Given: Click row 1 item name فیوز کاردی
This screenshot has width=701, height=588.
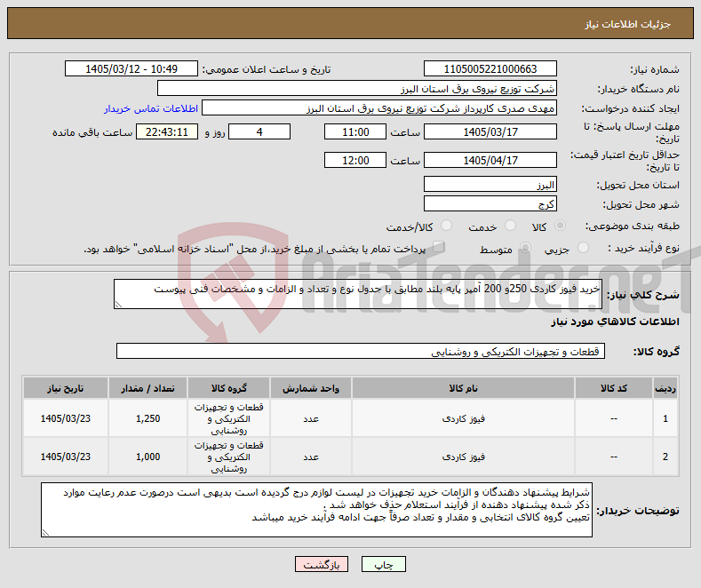Looking at the screenshot, I should coord(463,418).
